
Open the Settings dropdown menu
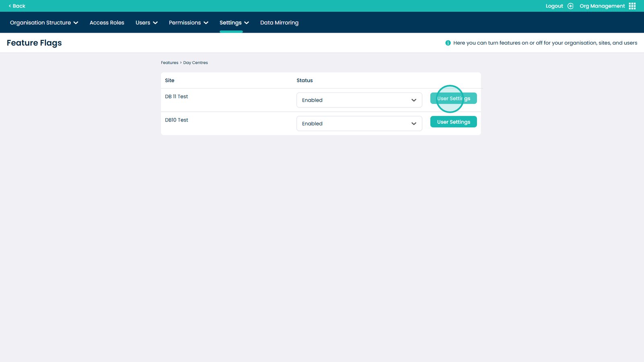[234, 23]
